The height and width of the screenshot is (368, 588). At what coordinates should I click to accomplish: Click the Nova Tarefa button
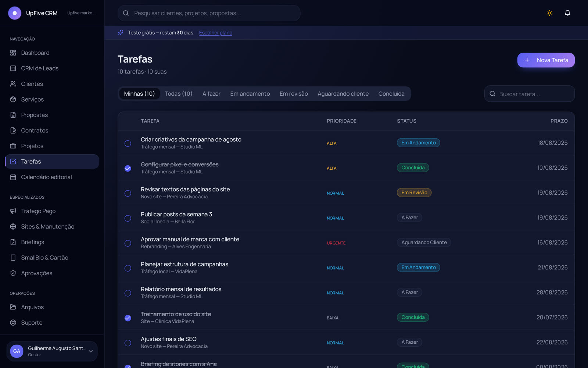[x=546, y=60]
